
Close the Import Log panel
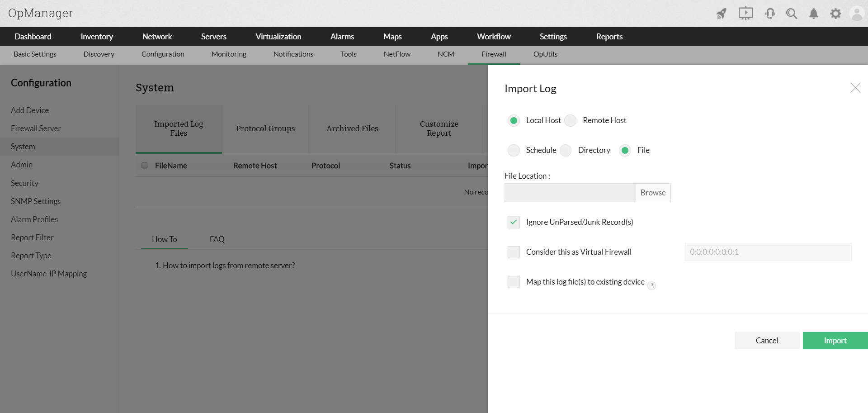click(x=855, y=88)
